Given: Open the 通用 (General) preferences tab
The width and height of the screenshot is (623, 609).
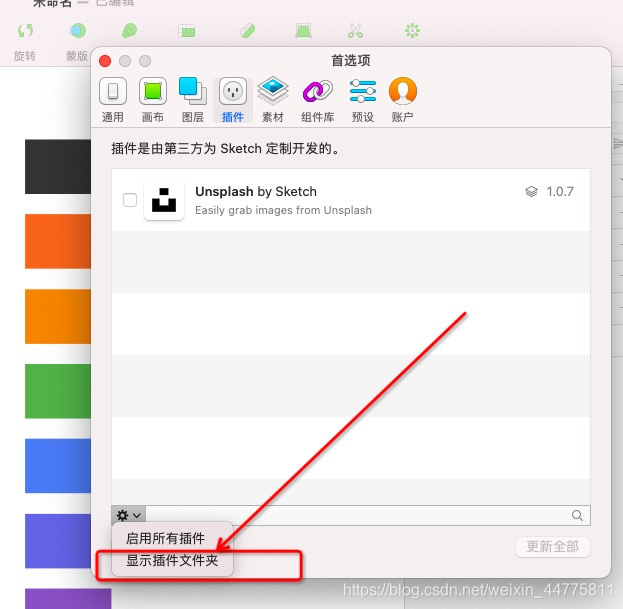Looking at the screenshot, I should tap(113, 100).
